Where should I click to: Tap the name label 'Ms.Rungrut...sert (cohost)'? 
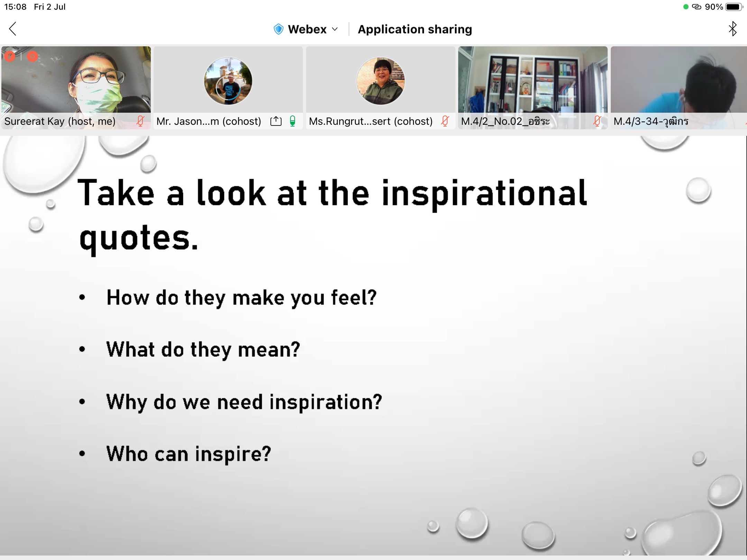(x=371, y=121)
